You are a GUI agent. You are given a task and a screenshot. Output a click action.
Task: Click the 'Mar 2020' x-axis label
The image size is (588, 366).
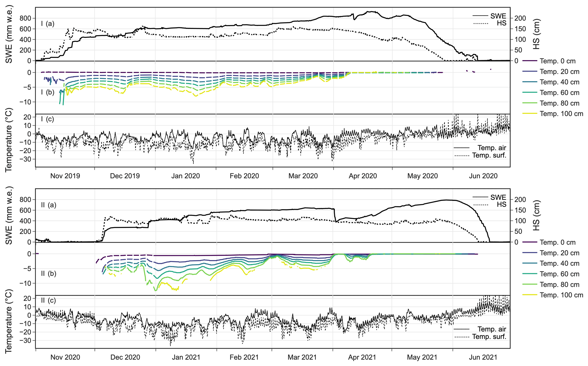pyautogui.click(x=303, y=176)
